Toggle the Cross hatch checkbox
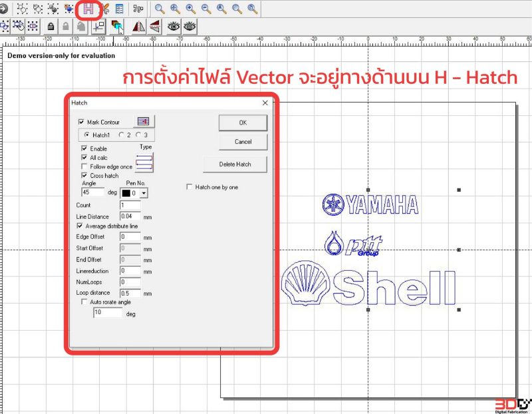Screen dimensions: 532x414 84,175
